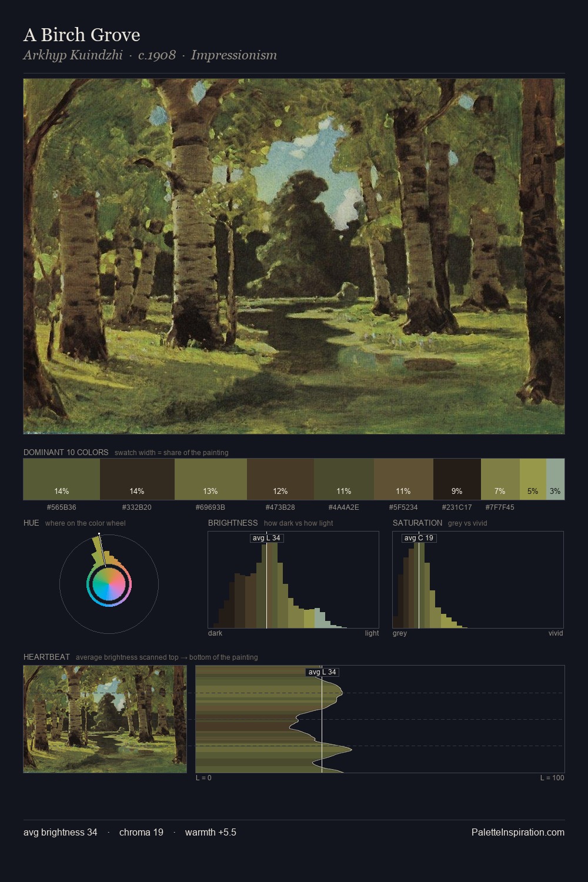This screenshot has width=588, height=882.
Task: Click the hex code text '#231C17'
Action: tap(457, 507)
